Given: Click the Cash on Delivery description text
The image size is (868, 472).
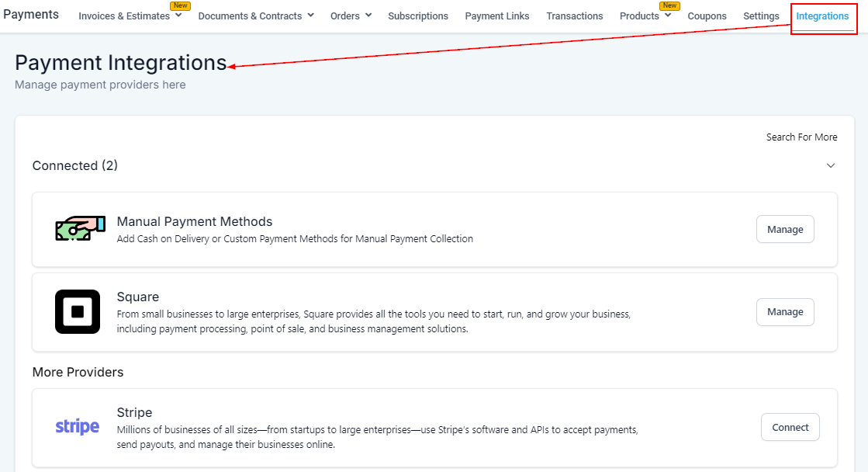Looking at the screenshot, I should (x=295, y=239).
